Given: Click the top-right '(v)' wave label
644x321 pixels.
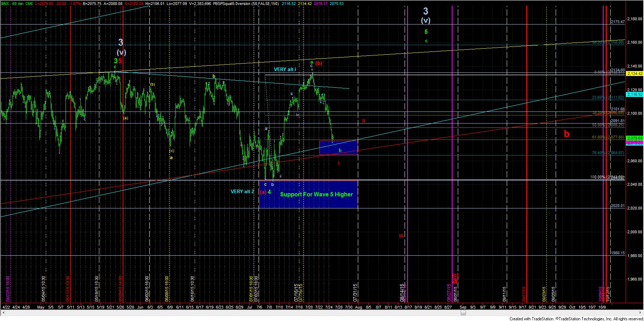Looking at the screenshot, I should pyautogui.click(x=426, y=21).
